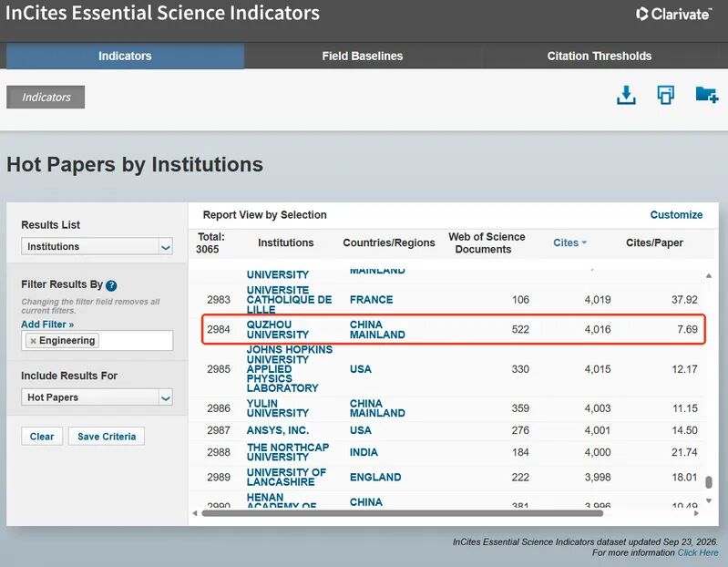Click the Hot Papers by Institutions heading
Viewport: 728px width, 567px height.
point(135,164)
